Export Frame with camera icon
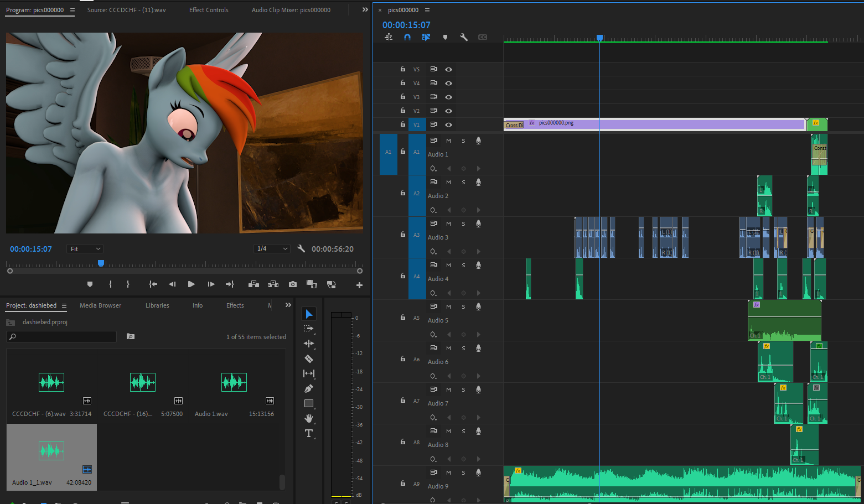 click(293, 284)
